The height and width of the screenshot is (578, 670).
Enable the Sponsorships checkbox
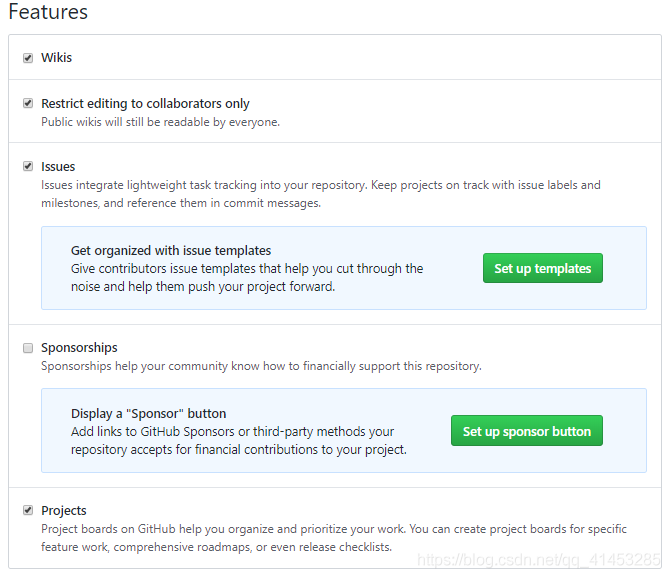click(28, 348)
